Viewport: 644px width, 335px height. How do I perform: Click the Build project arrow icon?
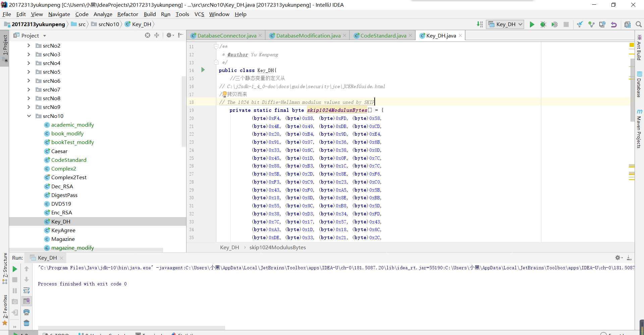click(x=480, y=24)
